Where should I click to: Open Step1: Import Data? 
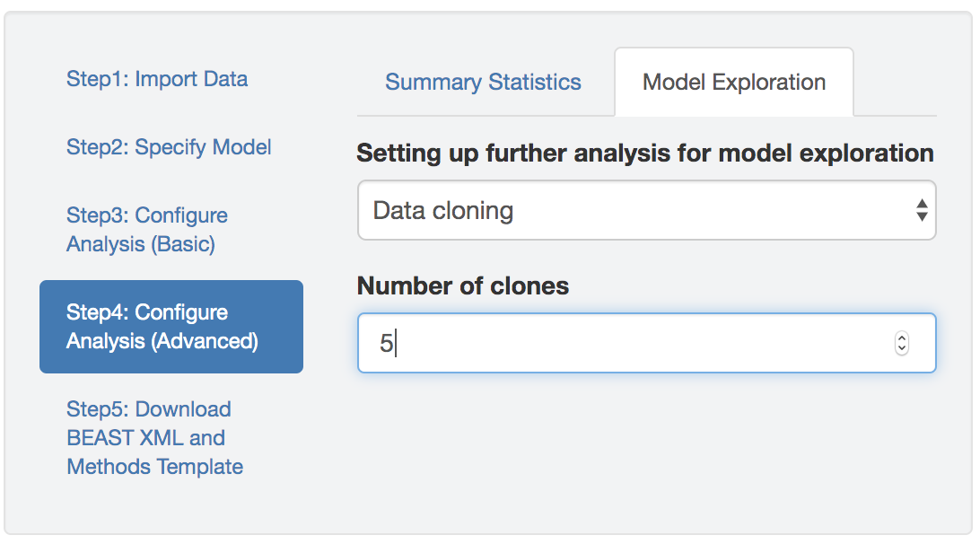click(x=157, y=79)
